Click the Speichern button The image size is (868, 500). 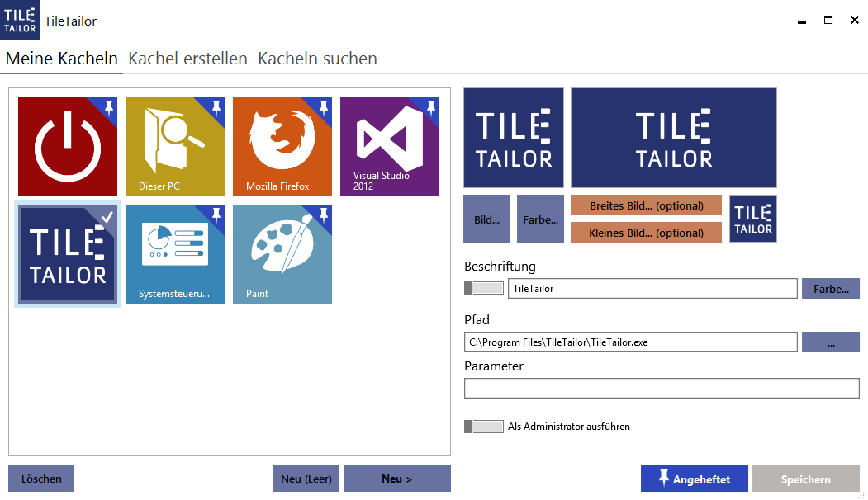point(805,479)
